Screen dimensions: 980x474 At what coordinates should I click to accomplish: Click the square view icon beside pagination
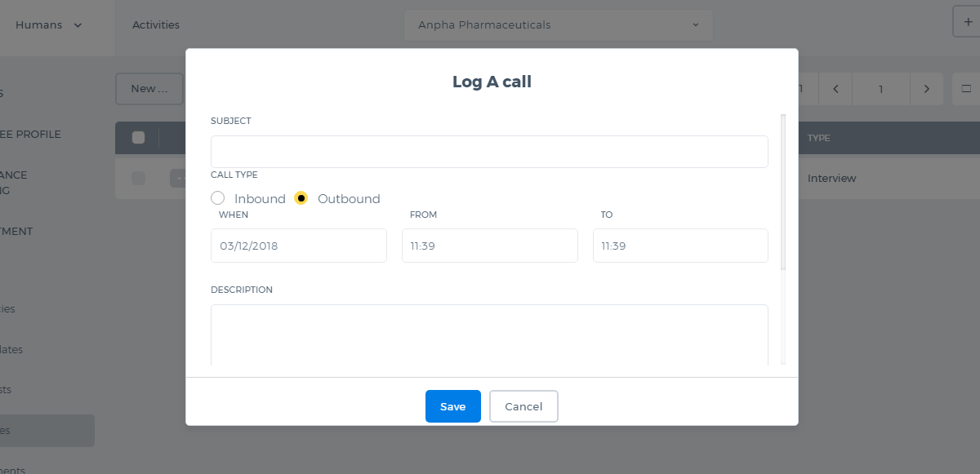pyautogui.click(x=966, y=89)
